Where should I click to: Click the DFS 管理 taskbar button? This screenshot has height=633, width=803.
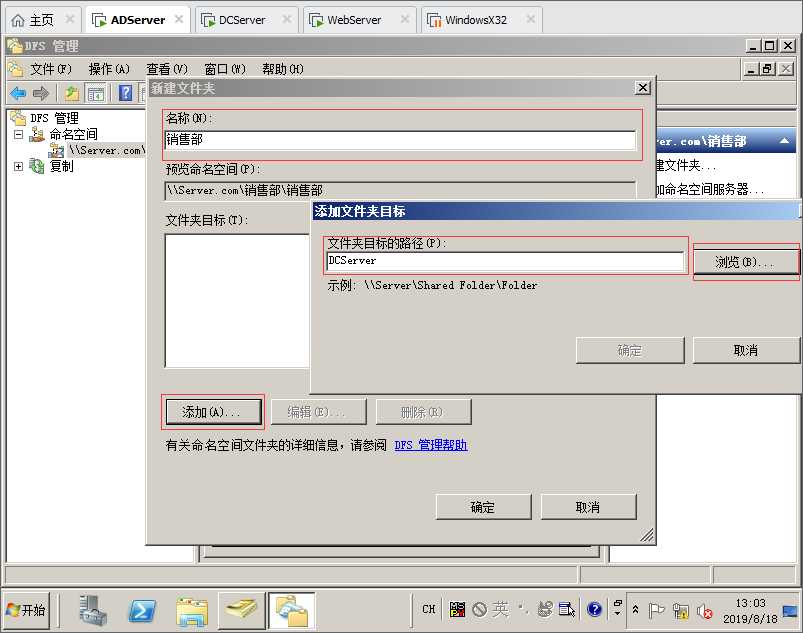pyautogui.click(x=291, y=610)
